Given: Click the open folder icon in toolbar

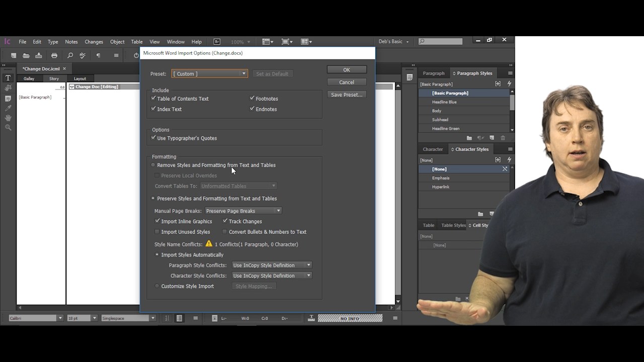Looking at the screenshot, I should (x=26, y=55).
